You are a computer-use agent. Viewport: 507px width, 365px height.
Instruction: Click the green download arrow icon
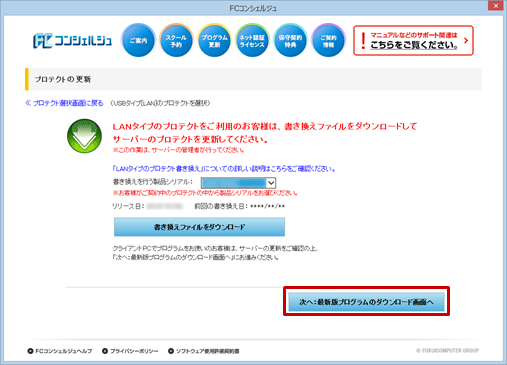click(x=84, y=136)
